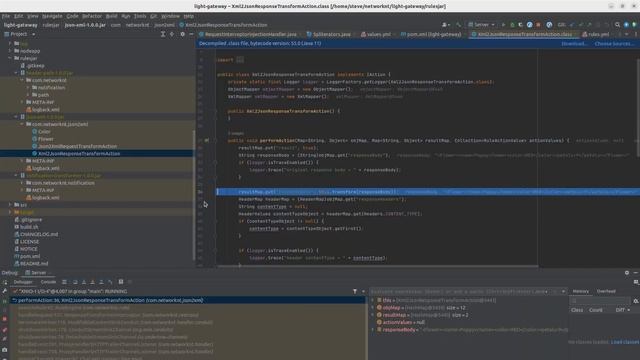Image resolution: width=640 pixels, height=360 pixels.
Task: Select the performAction:36 stack frame
Action: [x=189, y=300]
